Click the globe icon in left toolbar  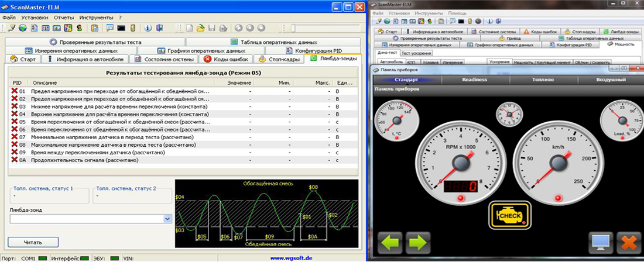click(x=23, y=28)
